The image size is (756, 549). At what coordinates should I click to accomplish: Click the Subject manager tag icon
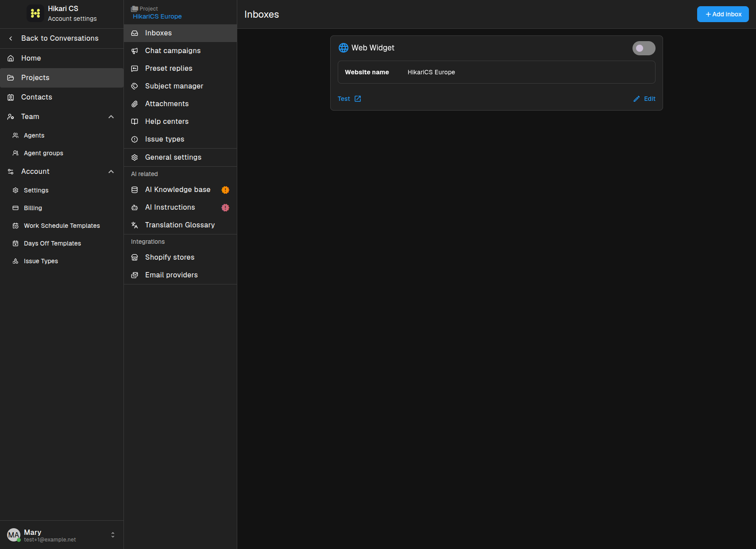pos(135,86)
